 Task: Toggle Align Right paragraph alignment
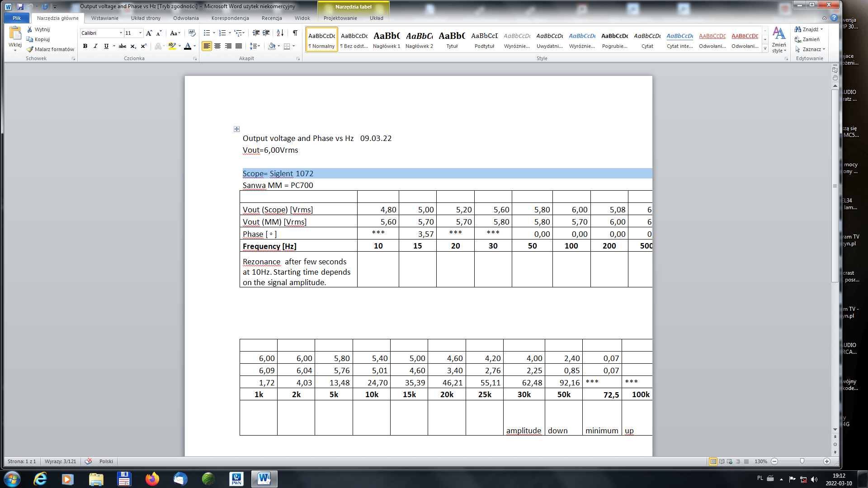(228, 46)
